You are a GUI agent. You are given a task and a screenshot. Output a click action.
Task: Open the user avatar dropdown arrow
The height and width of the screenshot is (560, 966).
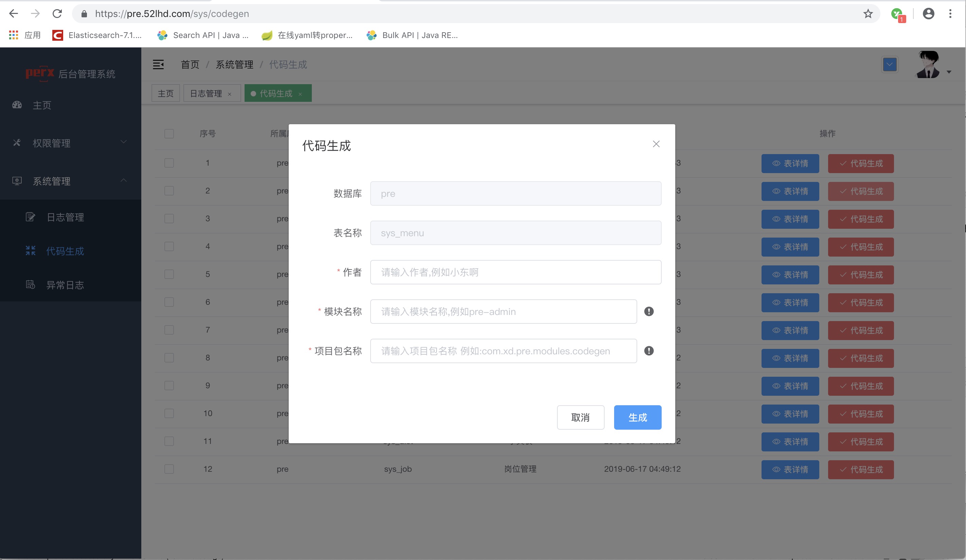[x=949, y=72]
